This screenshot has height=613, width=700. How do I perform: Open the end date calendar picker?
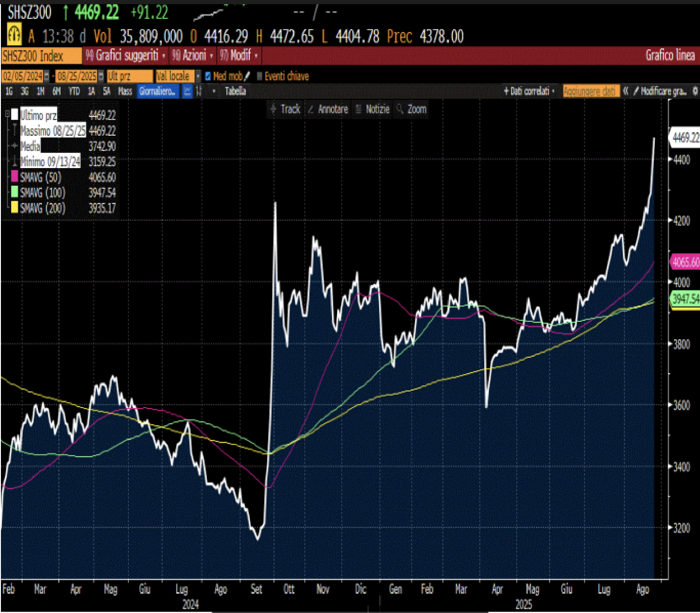[x=100, y=76]
